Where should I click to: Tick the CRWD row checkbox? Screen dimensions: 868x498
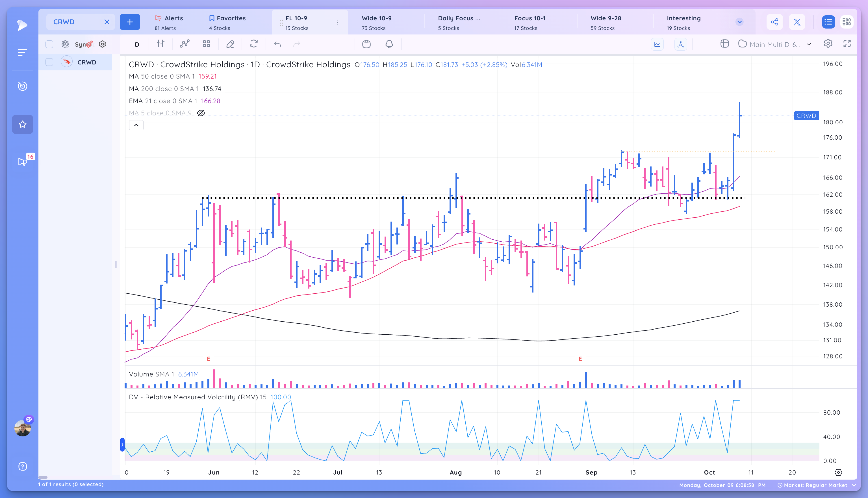(49, 62)
